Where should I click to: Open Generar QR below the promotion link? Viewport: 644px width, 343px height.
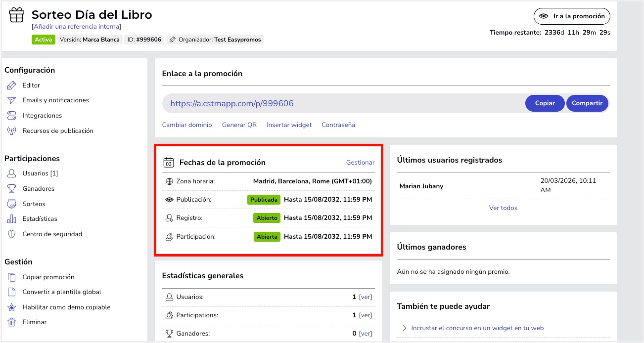tap(239, 125)
